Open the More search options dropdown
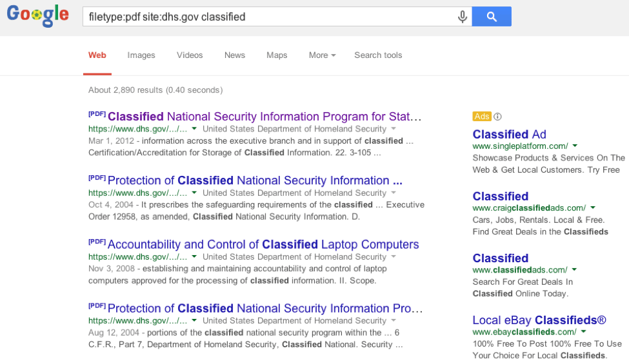Image resolution: width=629 pixels, height=364 pixels. (x=322, y=55)
